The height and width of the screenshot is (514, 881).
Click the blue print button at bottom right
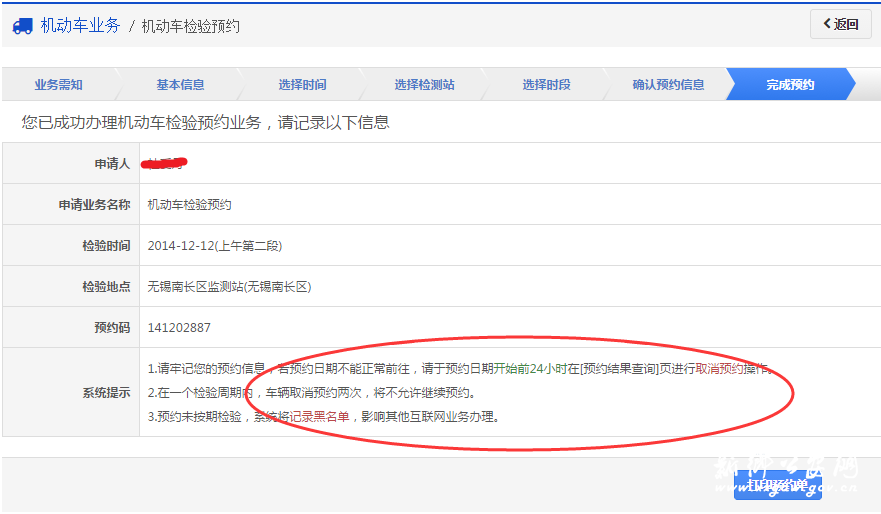point(778,485)
